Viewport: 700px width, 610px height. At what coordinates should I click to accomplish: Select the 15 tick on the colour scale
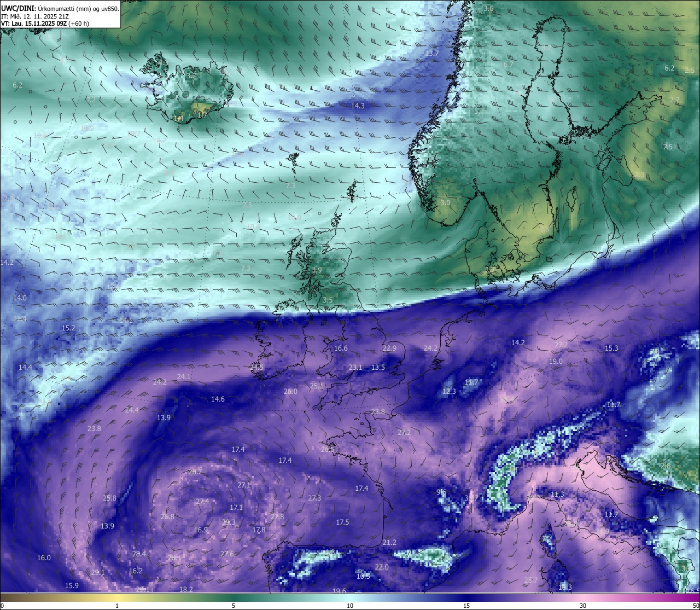coord(466,606)
